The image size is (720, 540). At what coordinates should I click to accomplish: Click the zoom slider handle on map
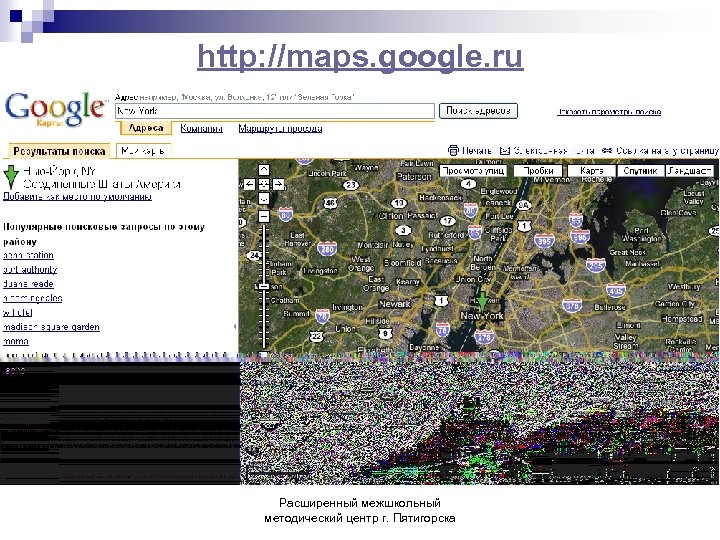click(x=264, y=286)
